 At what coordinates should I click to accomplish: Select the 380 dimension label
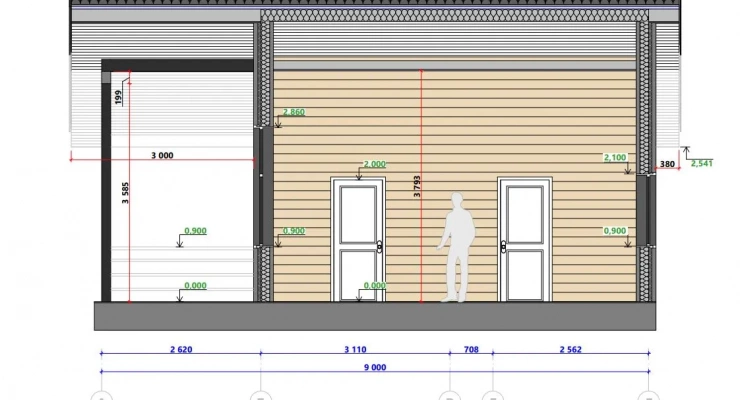(x=667, y=164)
